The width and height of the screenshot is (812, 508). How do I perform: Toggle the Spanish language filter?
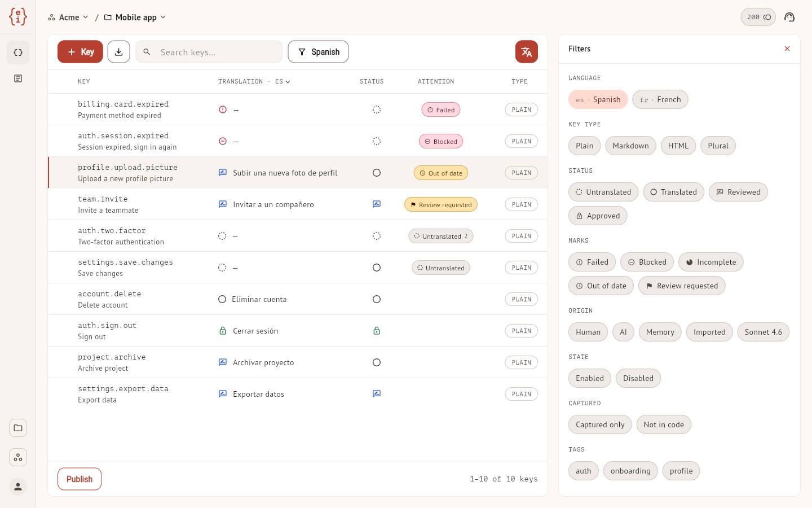pyautogui.click(x=598, y=100)
